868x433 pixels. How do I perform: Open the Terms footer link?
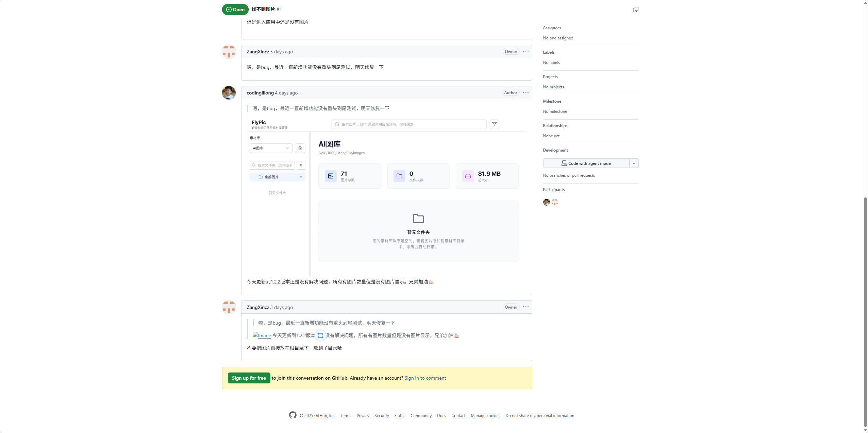[x=346, y=416]
